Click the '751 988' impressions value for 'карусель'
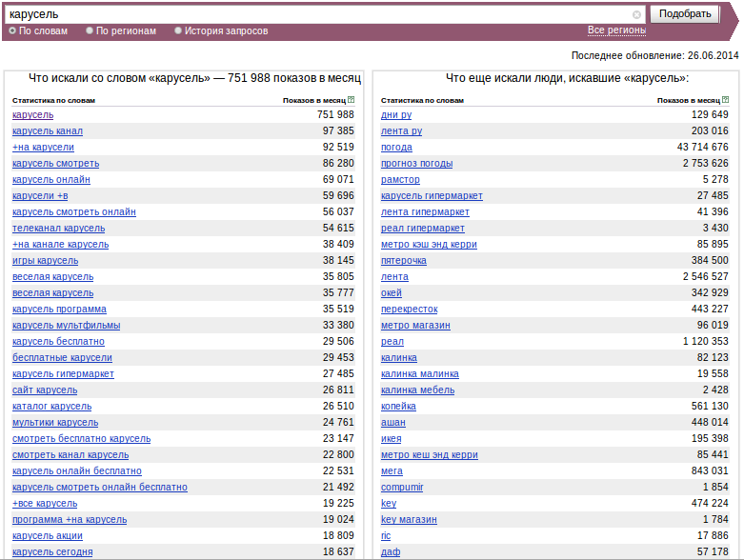This screenshot has height=560, width=744. click(x=335, y=114)
